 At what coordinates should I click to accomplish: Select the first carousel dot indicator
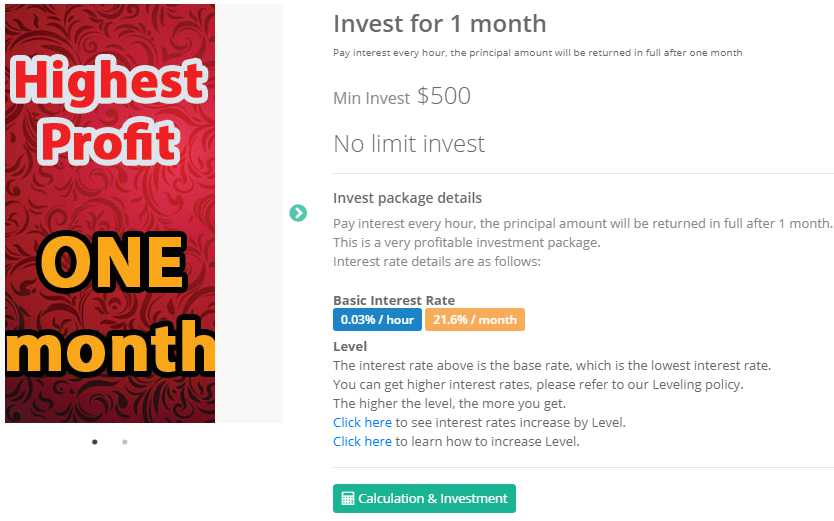tap(95, 441)
